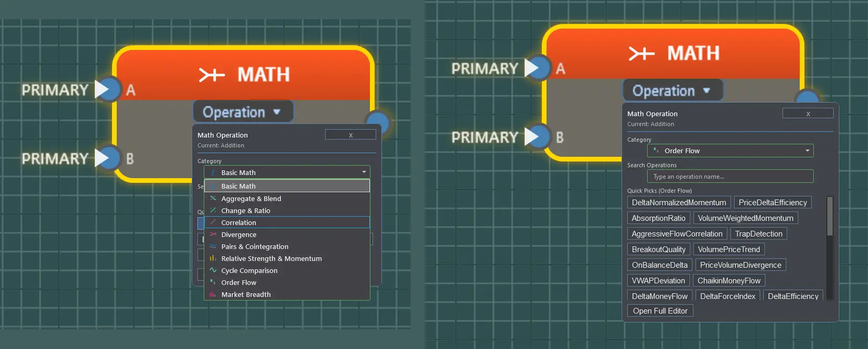Click the Cycle Comparison wave icon
The width and height of the screenshot is (868, 349).
(x=213, y=270)
